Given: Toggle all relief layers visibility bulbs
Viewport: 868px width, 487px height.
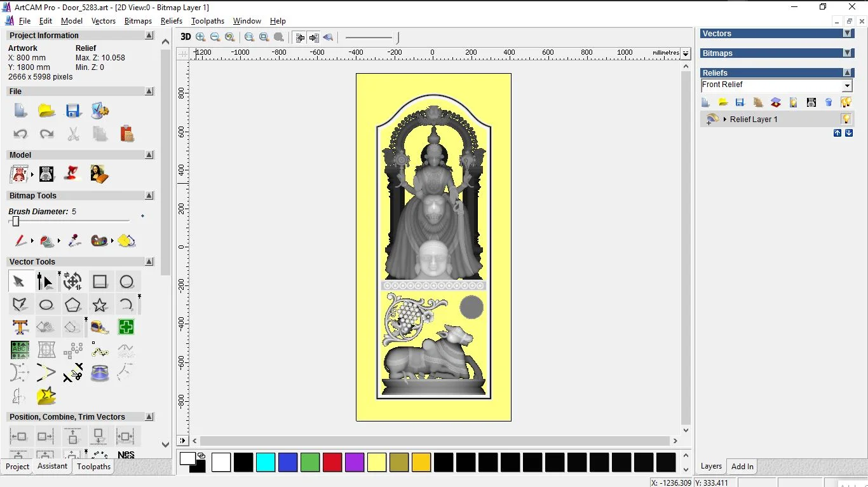Looking at the screenshot, I should click(x=846, y=102).
